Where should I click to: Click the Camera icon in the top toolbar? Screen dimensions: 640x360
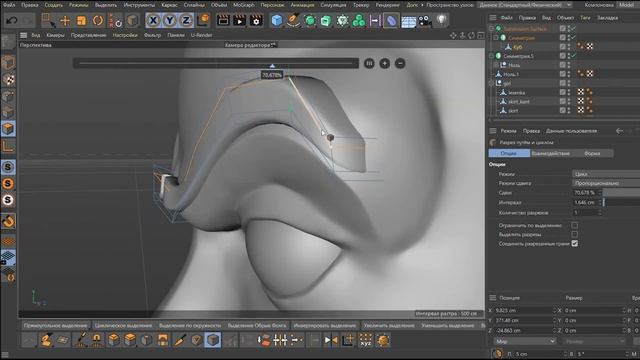pos(425,20)
